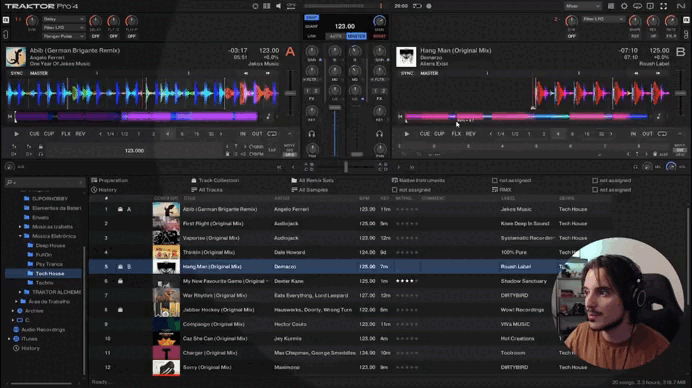Screen dimensions: 692x388
Task: Click Abib cover art on Deck A
Action: coord(16,57)
